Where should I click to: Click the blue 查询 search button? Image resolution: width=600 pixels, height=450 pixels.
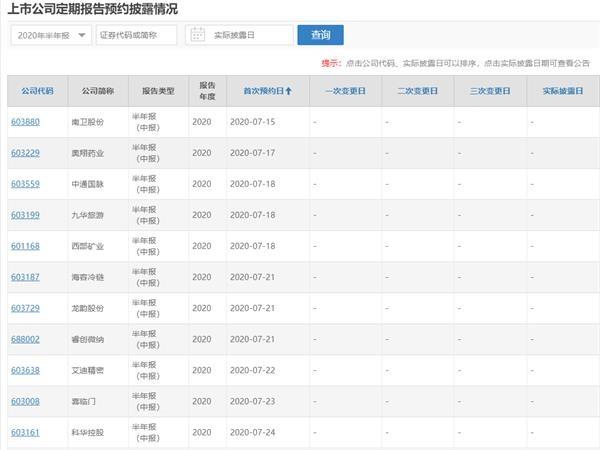click(x=320, y=35)
